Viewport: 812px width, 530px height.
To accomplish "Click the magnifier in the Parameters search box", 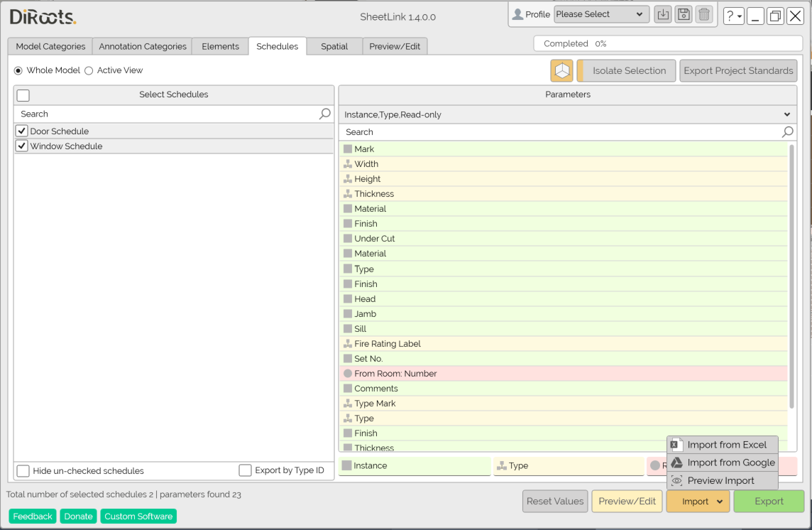I will pos(787,131).
